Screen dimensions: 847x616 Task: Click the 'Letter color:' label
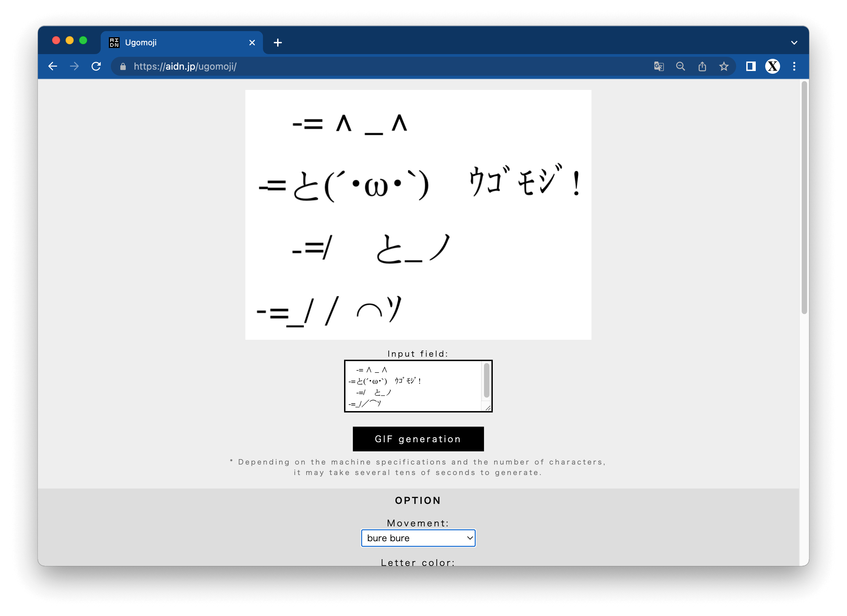[418, 563]
